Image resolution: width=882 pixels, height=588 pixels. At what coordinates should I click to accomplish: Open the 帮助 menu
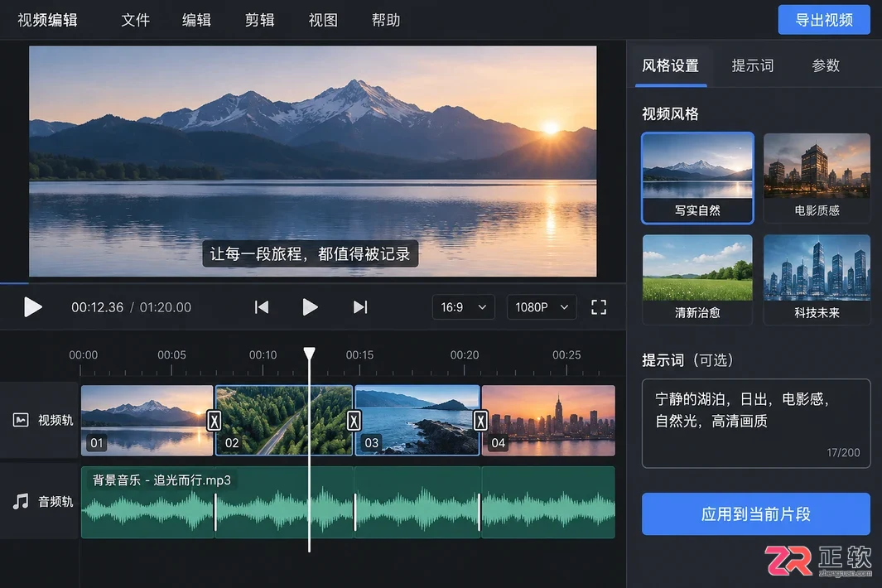click(x=386, y=20)
